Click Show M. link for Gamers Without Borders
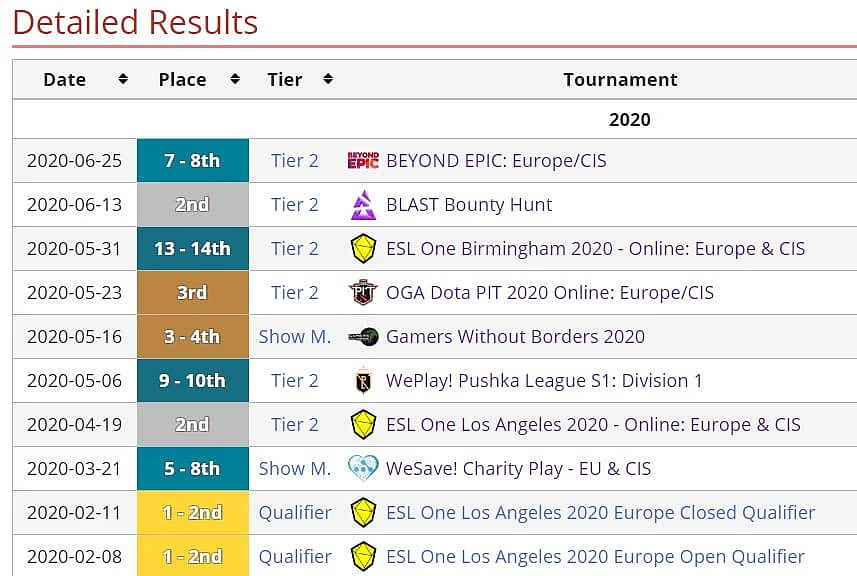This screenshot has width=857, height=576. (295, 337)
